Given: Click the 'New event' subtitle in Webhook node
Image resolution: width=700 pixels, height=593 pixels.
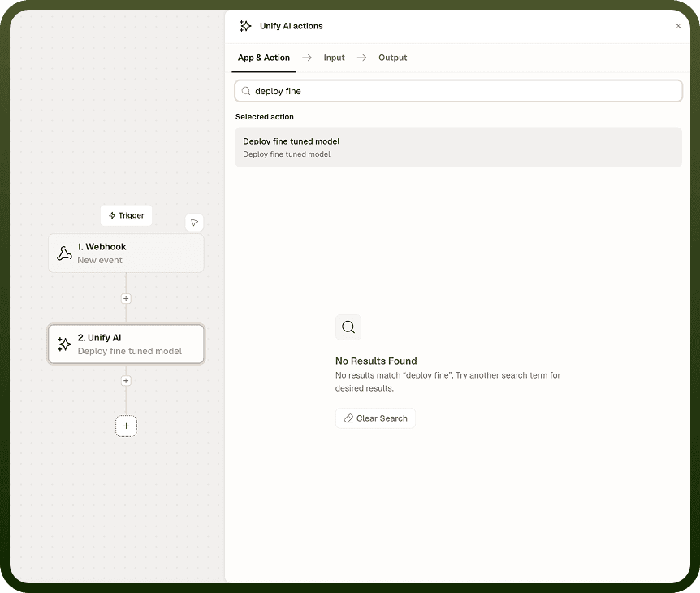Looking at the screenshot, I should [100, 260].
